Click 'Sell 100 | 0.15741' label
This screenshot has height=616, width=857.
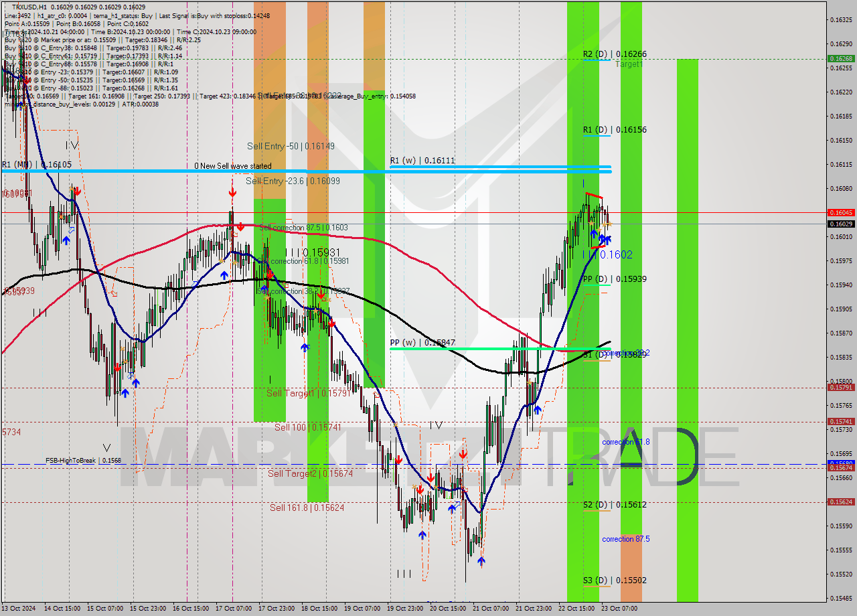[308, 427]
